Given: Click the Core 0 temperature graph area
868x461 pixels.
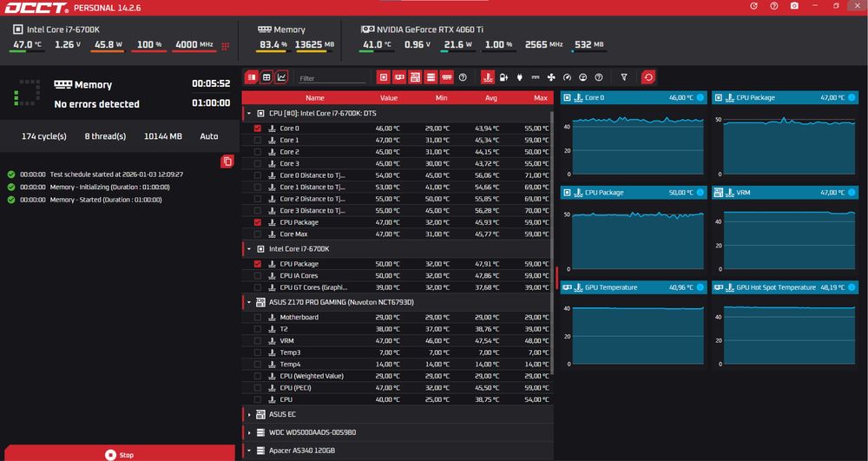Looking at the screenshot, I should [638, 144].
